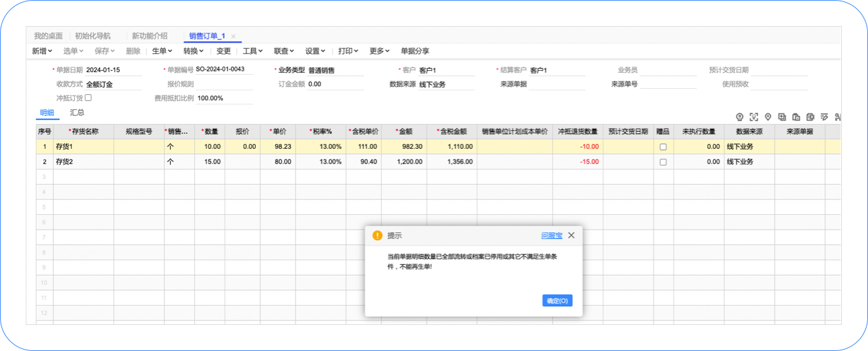Image resolution: width=868 pixels, height=351 pixels.
Task: Expand the 打印 dropdown menu
Action: 348,51
